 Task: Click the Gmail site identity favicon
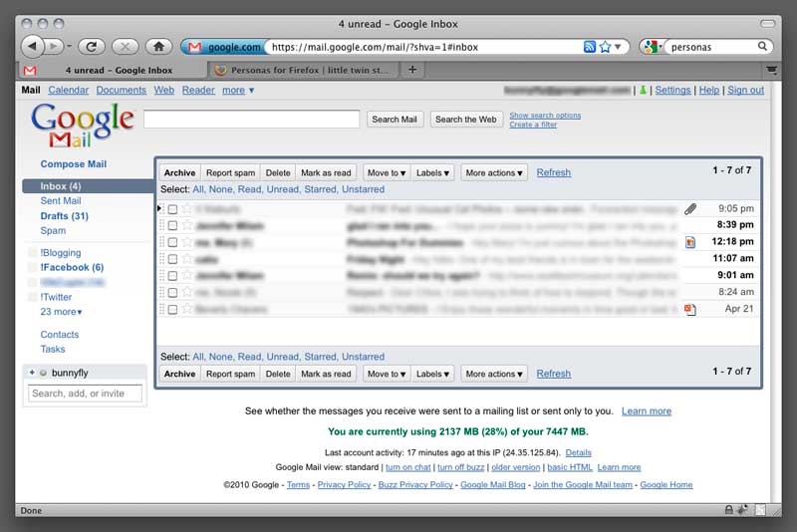[194, 47]
